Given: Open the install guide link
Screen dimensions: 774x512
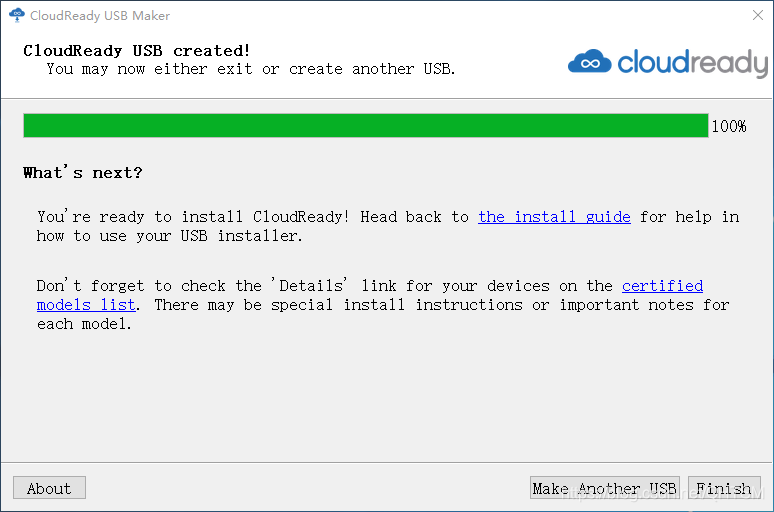Looking at the screenshot, I should [x=554, y=217].
